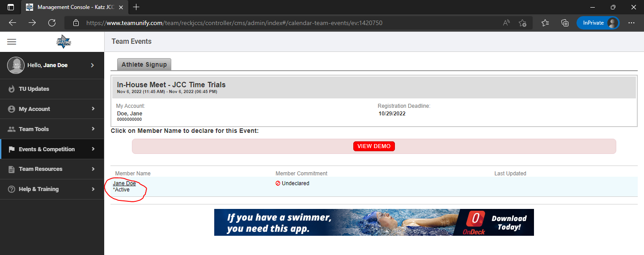Select the Athlete Signup tab
The height and width of the screenshot is (255, 644).
(144, 64)
